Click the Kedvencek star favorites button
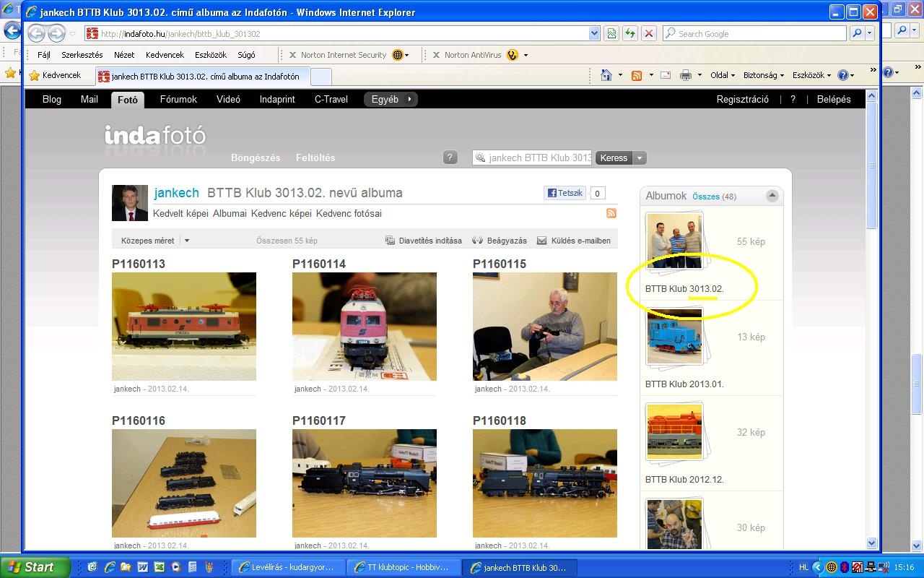The height and width of the screenshot is (578, 924). pos(55,75)
